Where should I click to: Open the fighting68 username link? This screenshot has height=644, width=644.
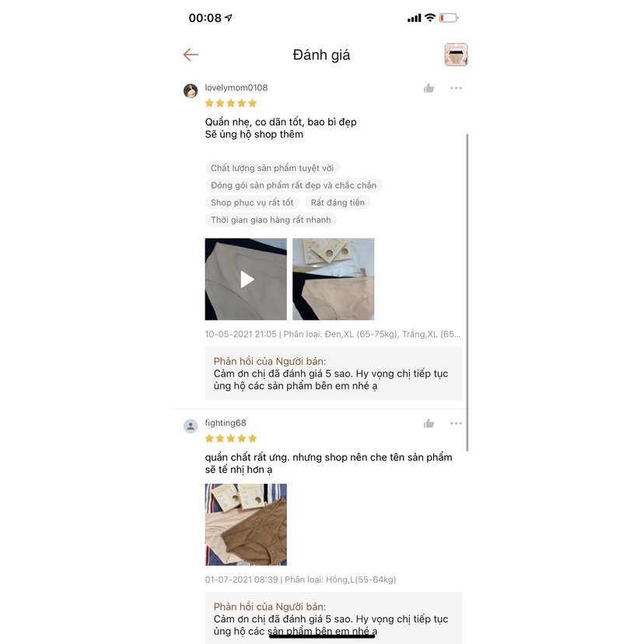(226, 422)
